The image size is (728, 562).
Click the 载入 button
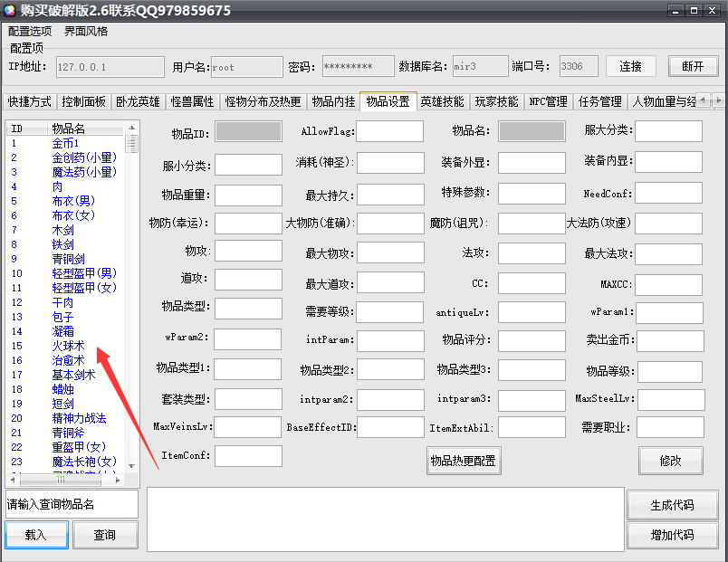point(36,535)
